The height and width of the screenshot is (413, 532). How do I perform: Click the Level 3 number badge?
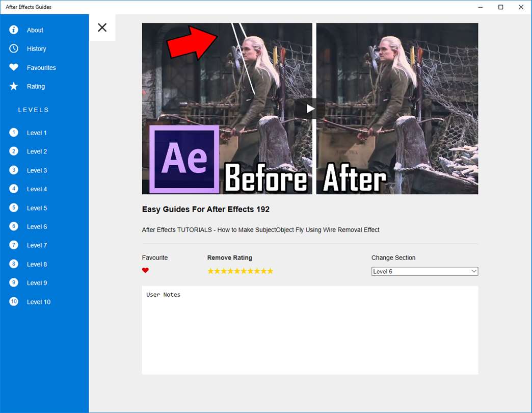pyautogui.click(x=14, y=170)
